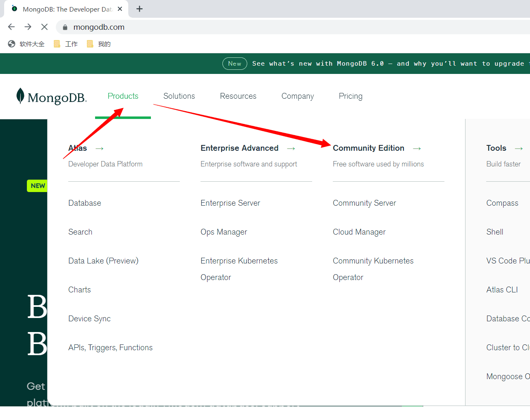Screen dimensions: 530x420
Task: Click the arrow next to Atlas
Action: (x=100, y=148)
